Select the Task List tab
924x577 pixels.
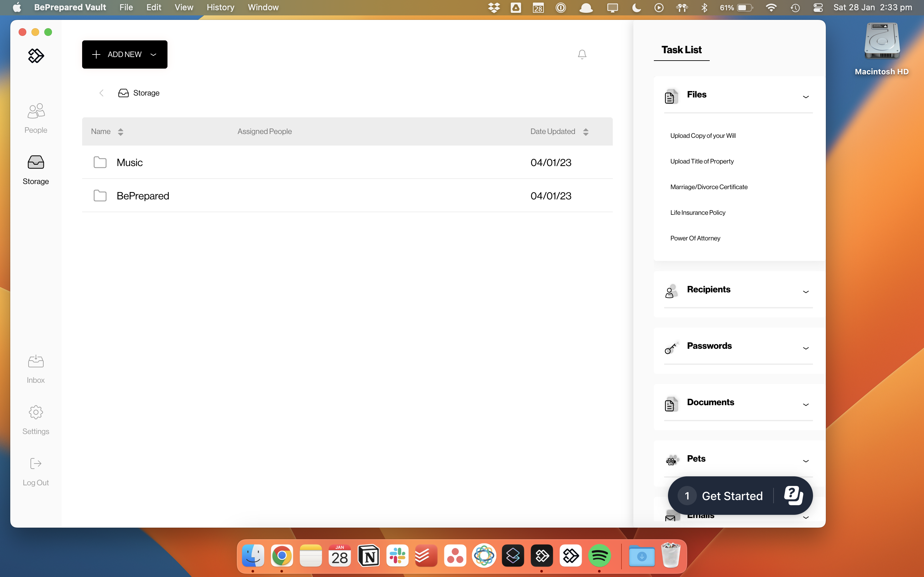(681, 50)
